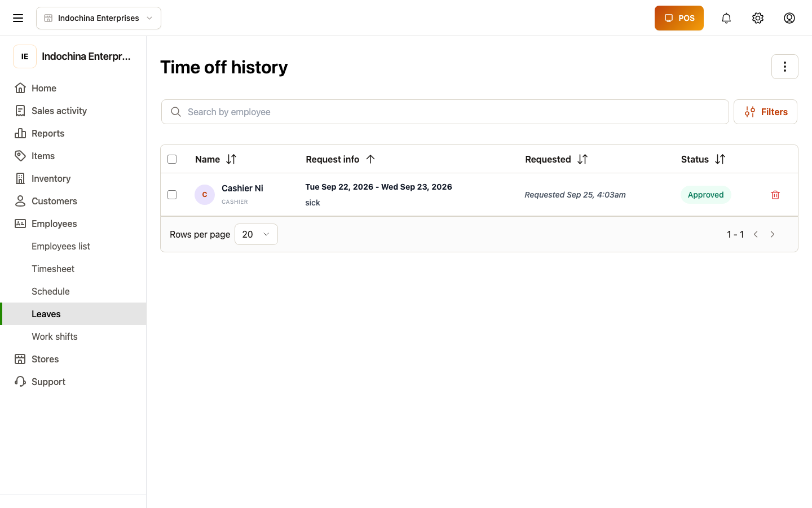Open Timesheet submenu item
812x508 pixels.
click(73, 269)
